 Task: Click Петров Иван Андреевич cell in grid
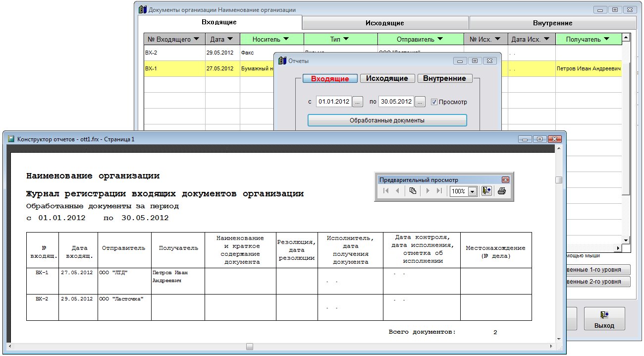(589, 68)
